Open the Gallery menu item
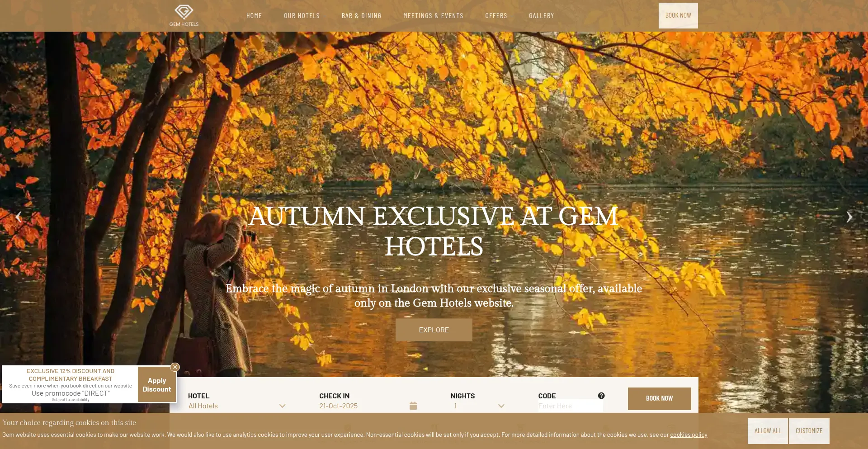 (x=541, y=16)
